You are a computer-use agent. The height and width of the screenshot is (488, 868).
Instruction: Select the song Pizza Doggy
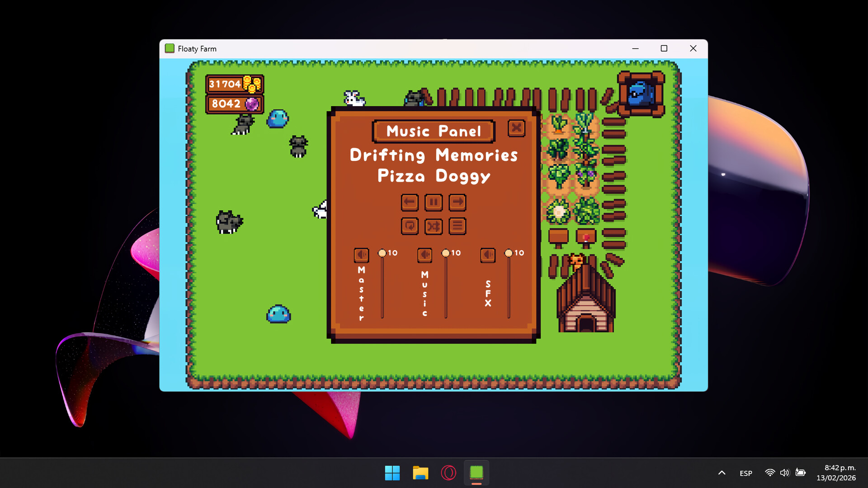point(434,177)
